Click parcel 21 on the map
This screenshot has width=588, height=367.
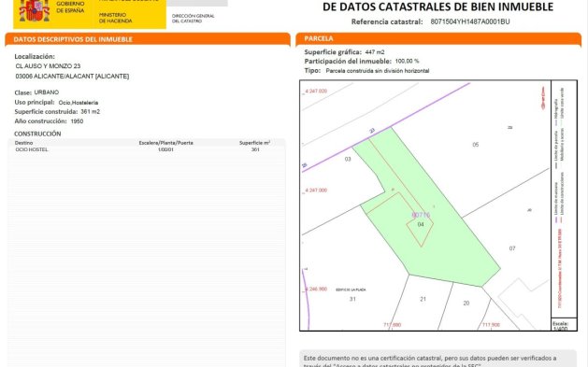423,299
